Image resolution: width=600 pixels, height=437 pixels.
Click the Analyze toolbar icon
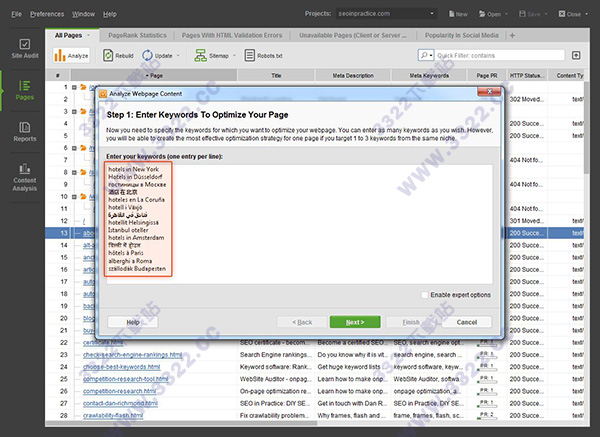tap(72, 55)
